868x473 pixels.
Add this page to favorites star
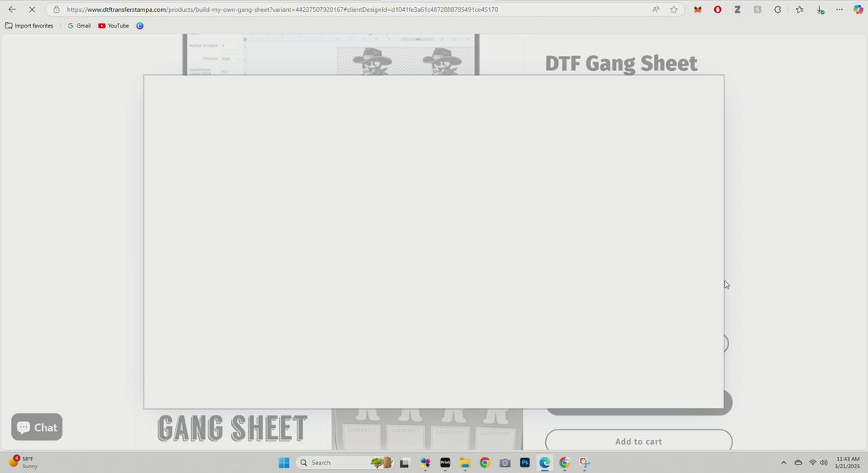[674, 9]
